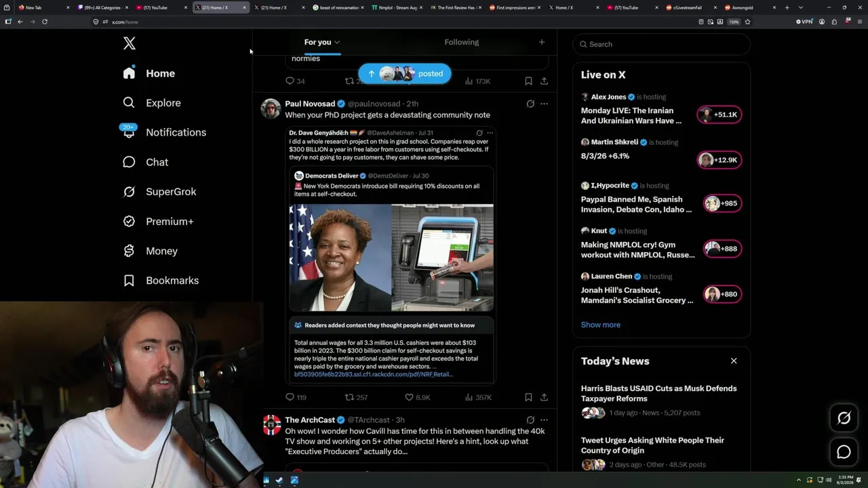The image size is (868, 488).
Task: Open the Grok floating button
Action: 844,418
